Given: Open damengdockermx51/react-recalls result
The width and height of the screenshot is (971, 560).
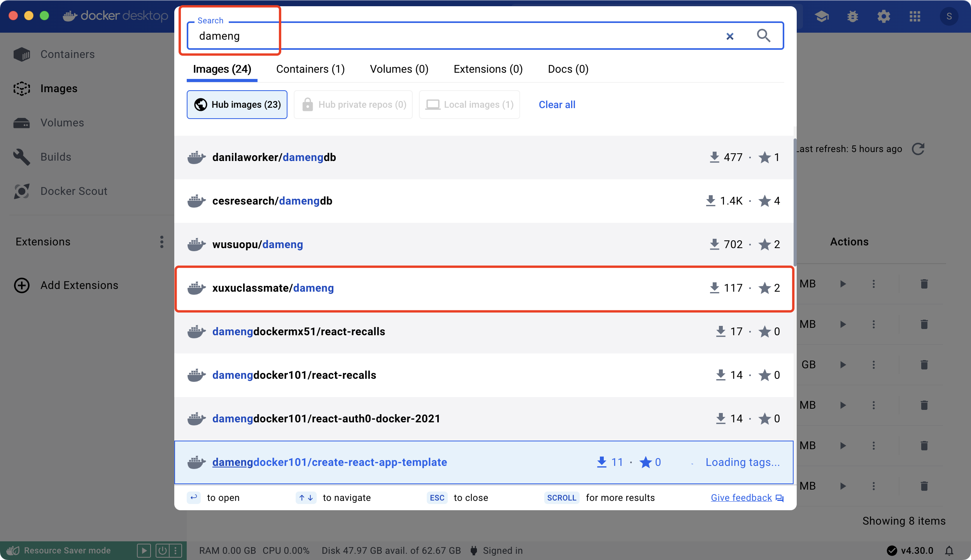Looking at the screenshot, I should click(x=484, y=332).
